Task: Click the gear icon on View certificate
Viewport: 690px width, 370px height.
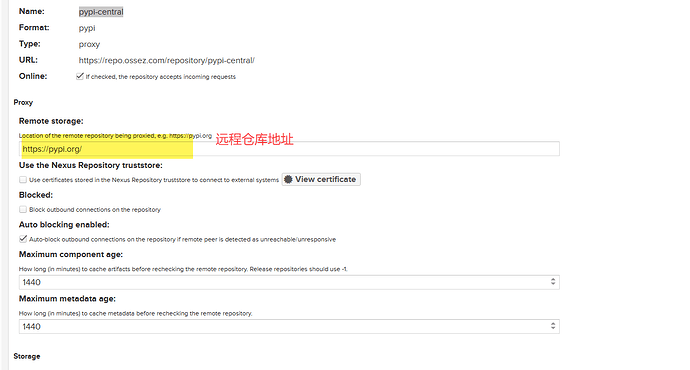Action: click(288, 179)
